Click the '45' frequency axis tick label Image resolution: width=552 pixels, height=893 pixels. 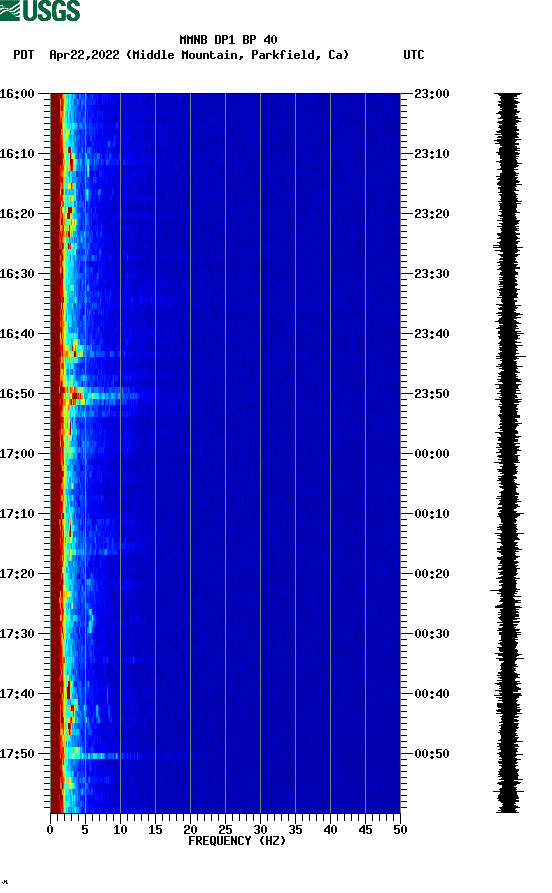pos(365,830)
